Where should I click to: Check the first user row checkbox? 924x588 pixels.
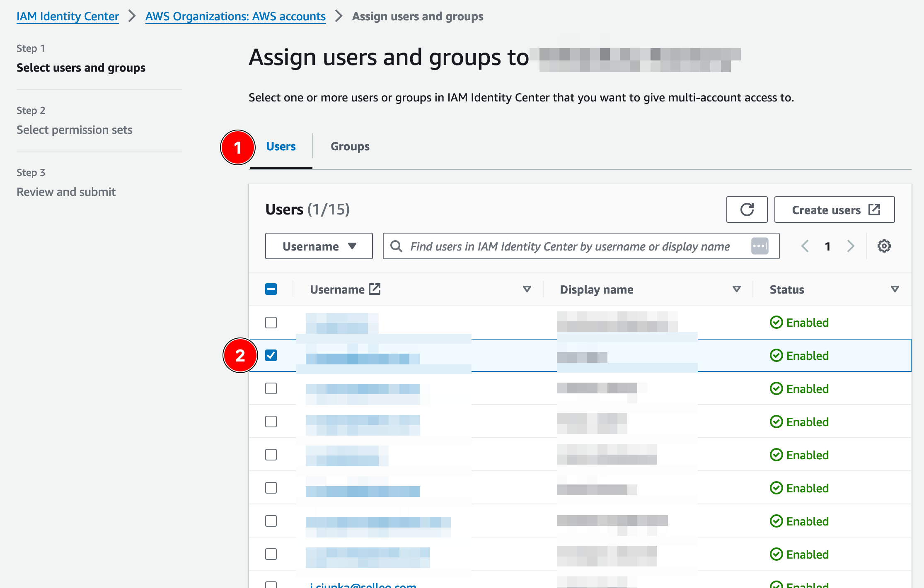pyautogui.click(x=271, y=322)
